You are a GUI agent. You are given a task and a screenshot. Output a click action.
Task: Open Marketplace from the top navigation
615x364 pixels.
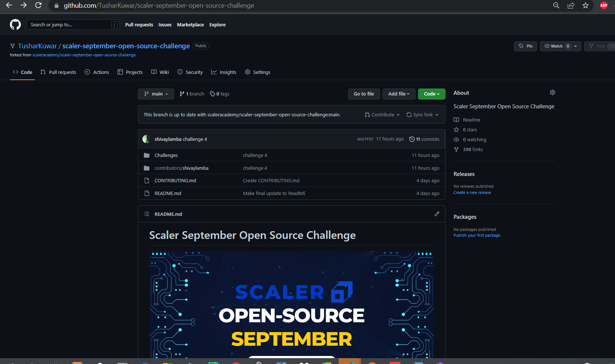point(190,25)
